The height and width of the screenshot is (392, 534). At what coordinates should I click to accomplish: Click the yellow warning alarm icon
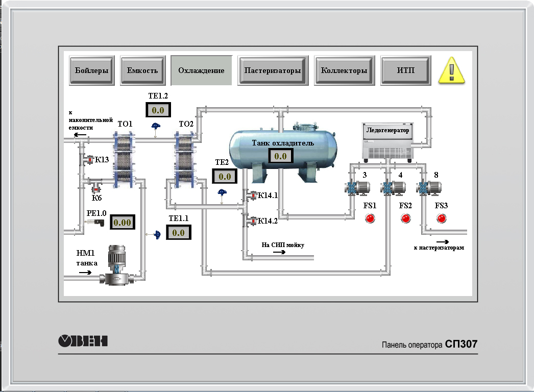(x=452, y=70)
